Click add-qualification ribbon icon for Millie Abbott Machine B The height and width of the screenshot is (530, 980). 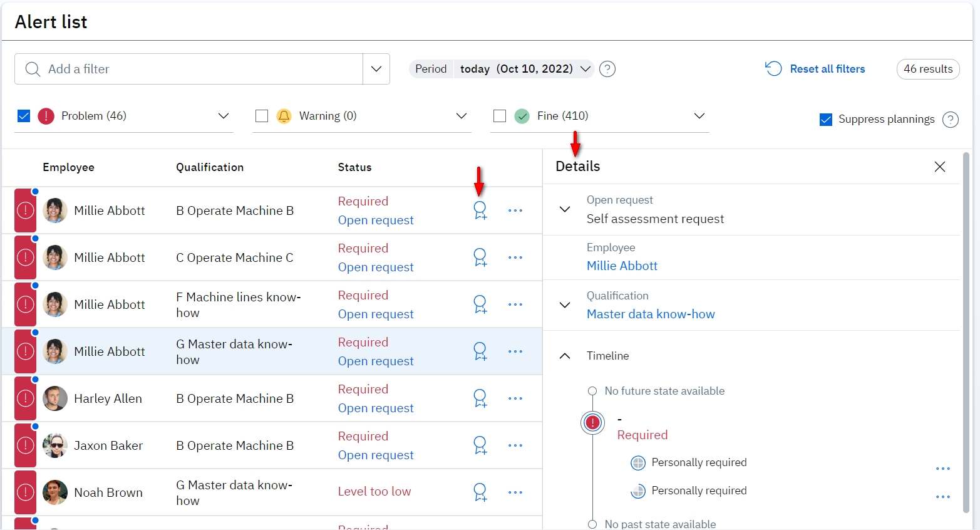(x=480, y=210)
